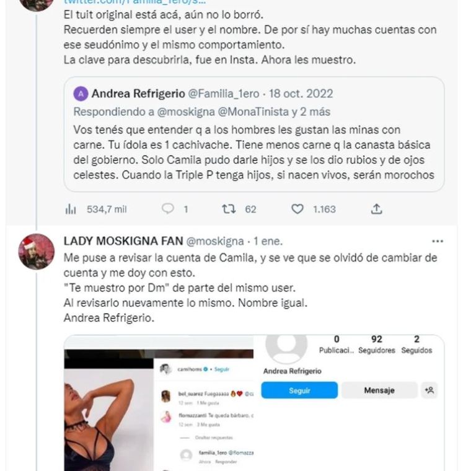Open the three-dot more menu on Lady Moskigna's tweet

tap(438, 241)
